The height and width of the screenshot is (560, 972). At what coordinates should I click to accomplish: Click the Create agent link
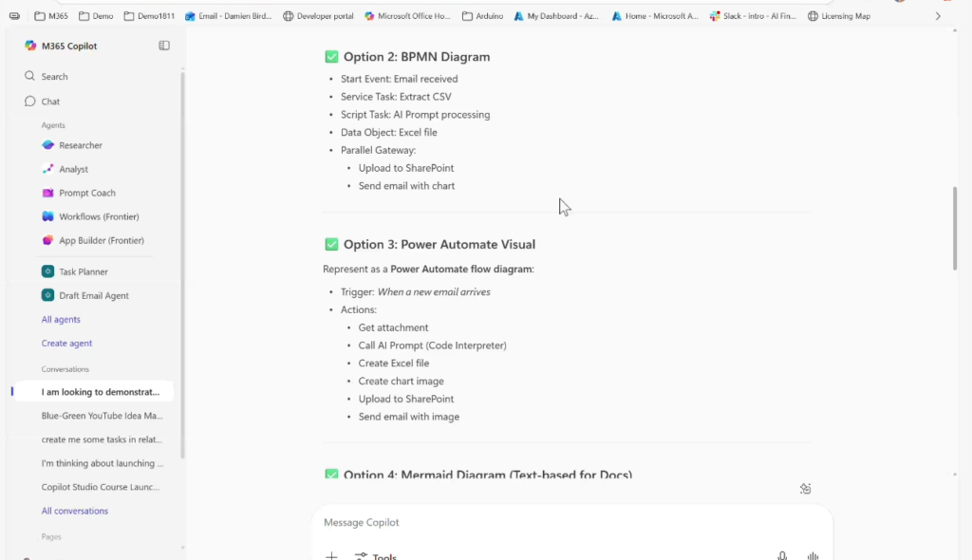(66, 344)
